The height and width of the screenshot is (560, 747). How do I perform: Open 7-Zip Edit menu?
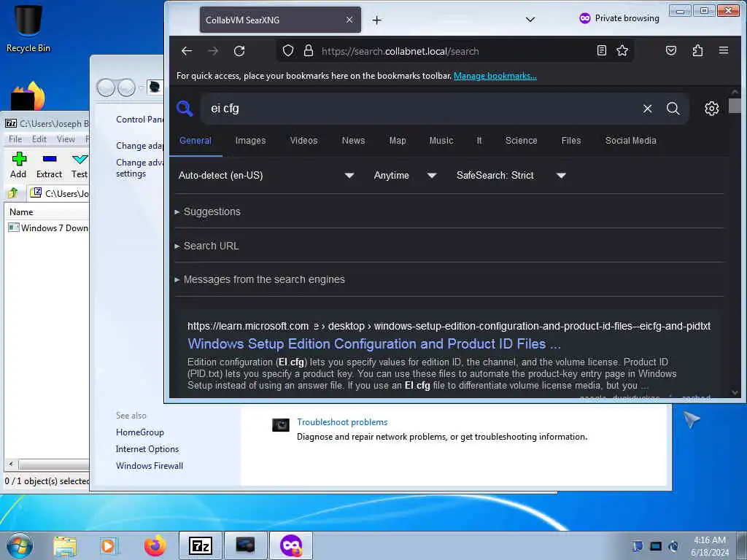39,139
